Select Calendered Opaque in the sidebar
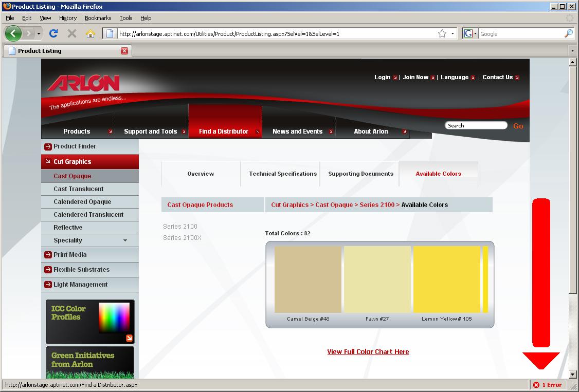This screenshot has height=392, width=579. click(x=90, y=202)
